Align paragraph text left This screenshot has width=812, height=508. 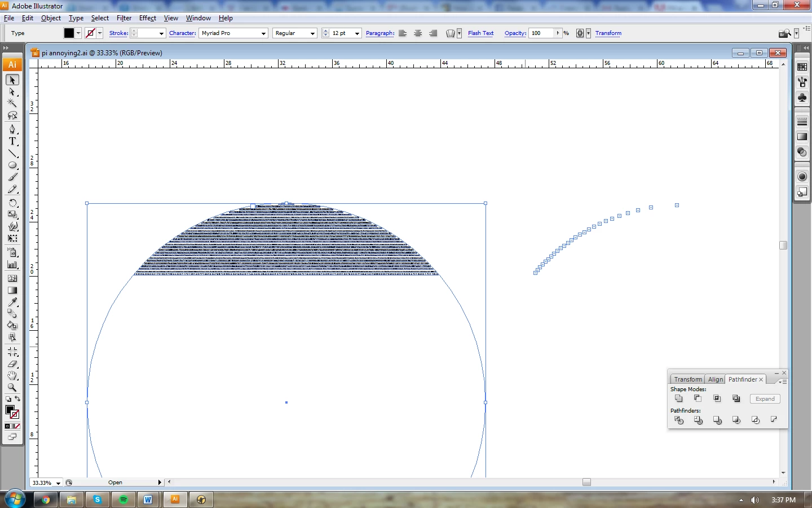403,33
